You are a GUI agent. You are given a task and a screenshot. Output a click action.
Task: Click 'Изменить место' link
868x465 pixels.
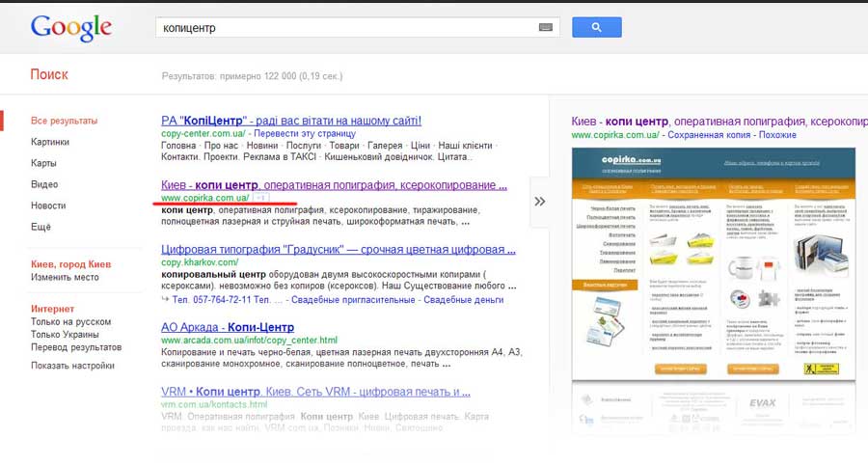point(65,277)
